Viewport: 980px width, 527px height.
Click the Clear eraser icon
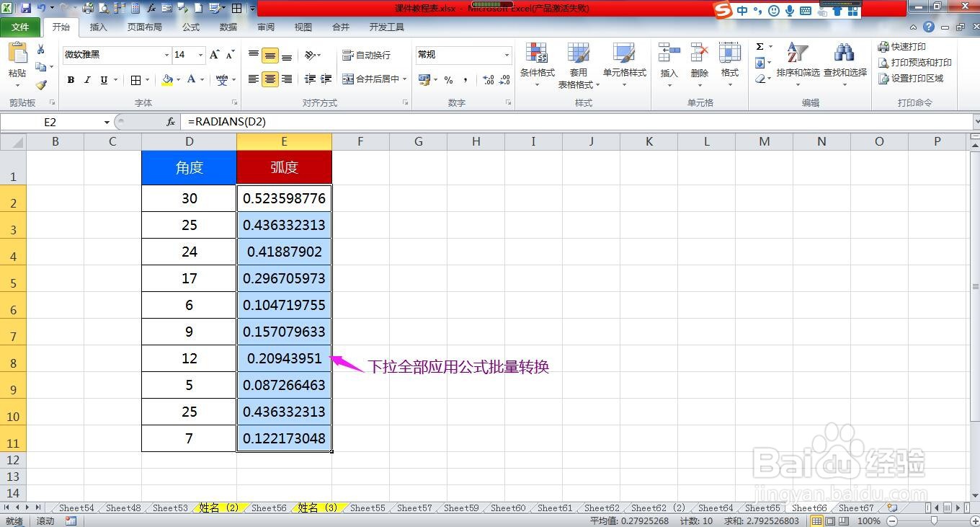(759, 79)
